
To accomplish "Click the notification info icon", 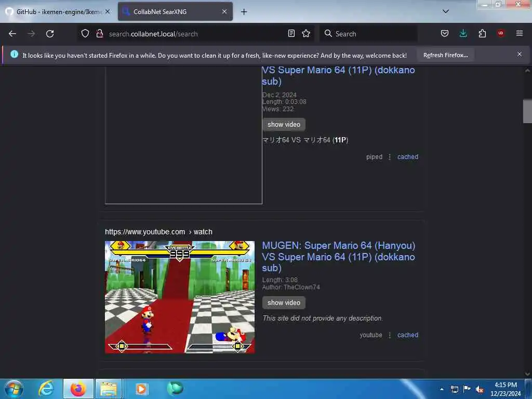I will click(14, 54).
